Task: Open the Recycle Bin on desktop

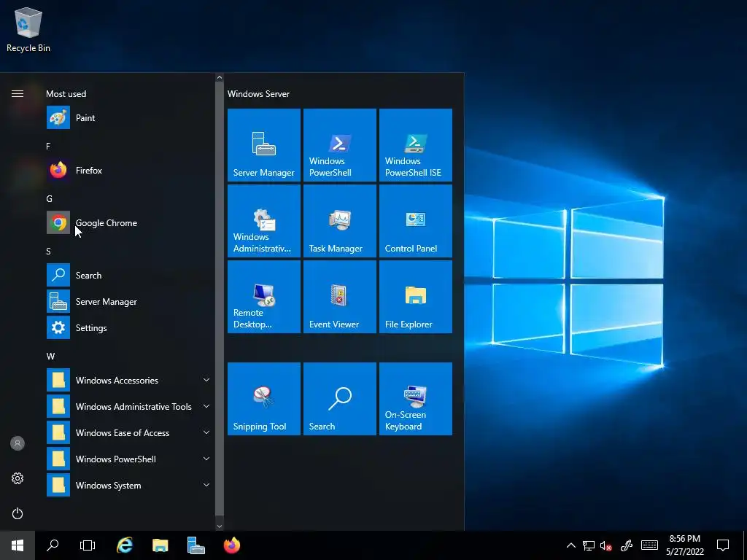Action: (x=28, y=29)
